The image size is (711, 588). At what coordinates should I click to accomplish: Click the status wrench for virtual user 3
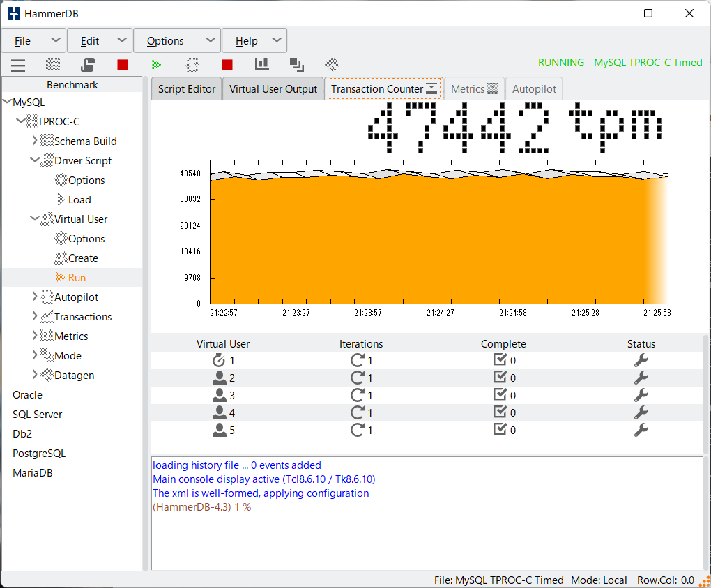pos(641,395)
